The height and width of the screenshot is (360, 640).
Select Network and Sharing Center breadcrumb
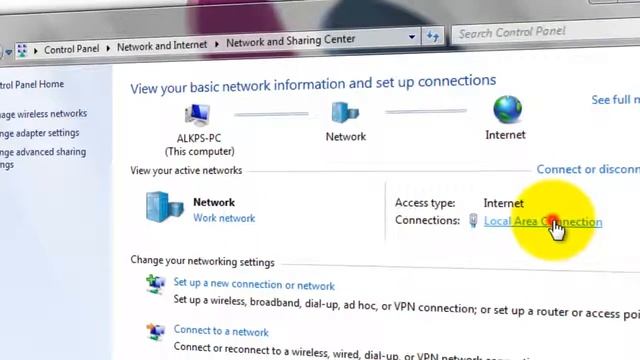pos(291,41)
